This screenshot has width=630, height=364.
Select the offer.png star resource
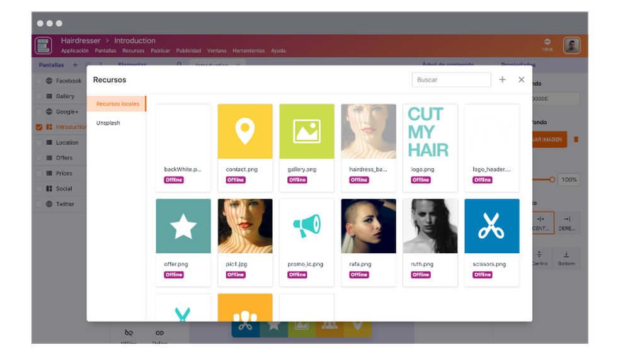coord(183,227)
